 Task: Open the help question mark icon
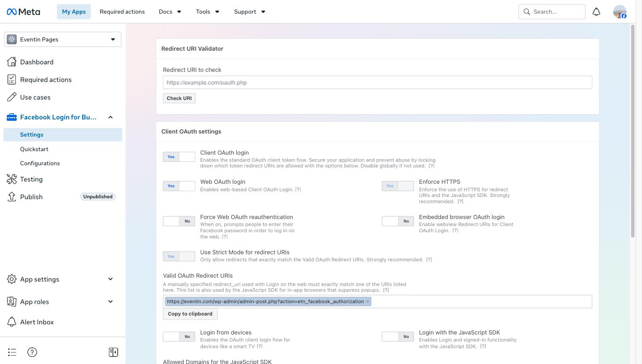coord(32,352)
